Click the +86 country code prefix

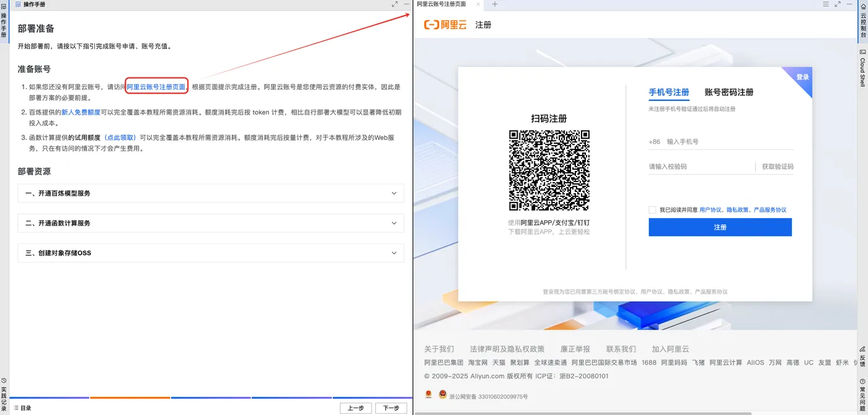click(654, 142)
